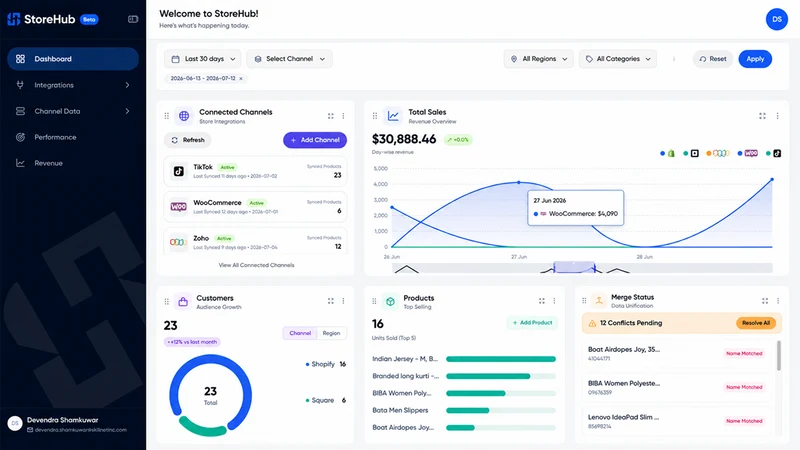Open the Dashboard sidebar item
Image resolution: width=800 pixels, height=450 pixels.
(72, 59)
